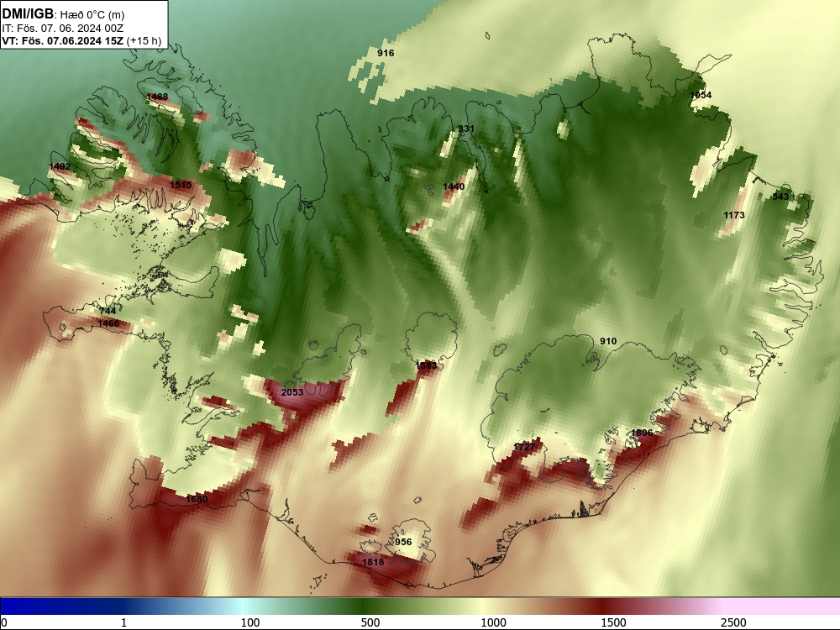Select the 2053 maximum value label

point(292,392)
